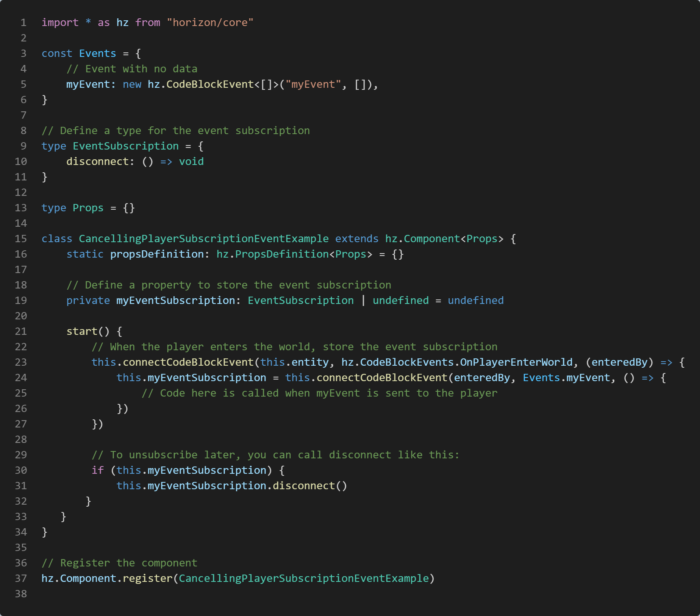700x616 pixels.
Task: Click the "horizon/core" import string
Action: coord(210,22)
